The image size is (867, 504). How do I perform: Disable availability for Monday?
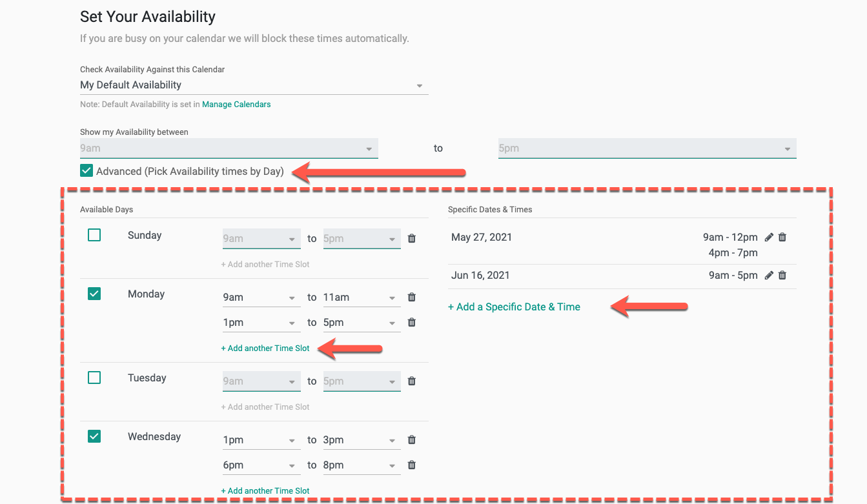click(x=94, y=293)
